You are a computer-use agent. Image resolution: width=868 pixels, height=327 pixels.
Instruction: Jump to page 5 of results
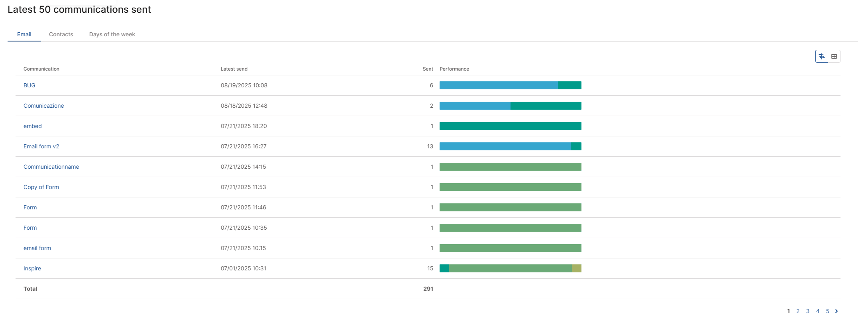point(827,311)
